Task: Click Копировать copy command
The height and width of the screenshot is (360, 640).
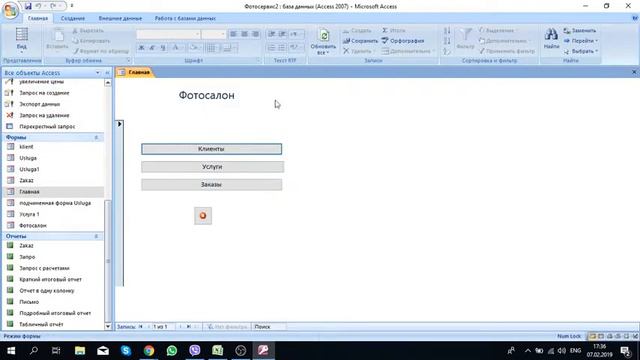Action: coord(91,41)
